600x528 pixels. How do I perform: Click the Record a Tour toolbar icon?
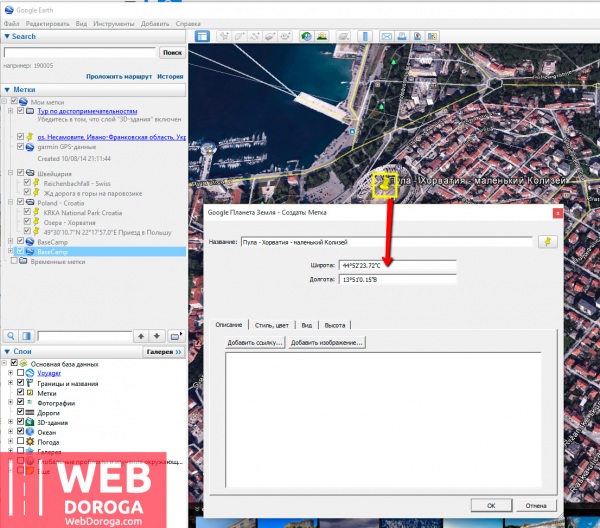(285, 36)
